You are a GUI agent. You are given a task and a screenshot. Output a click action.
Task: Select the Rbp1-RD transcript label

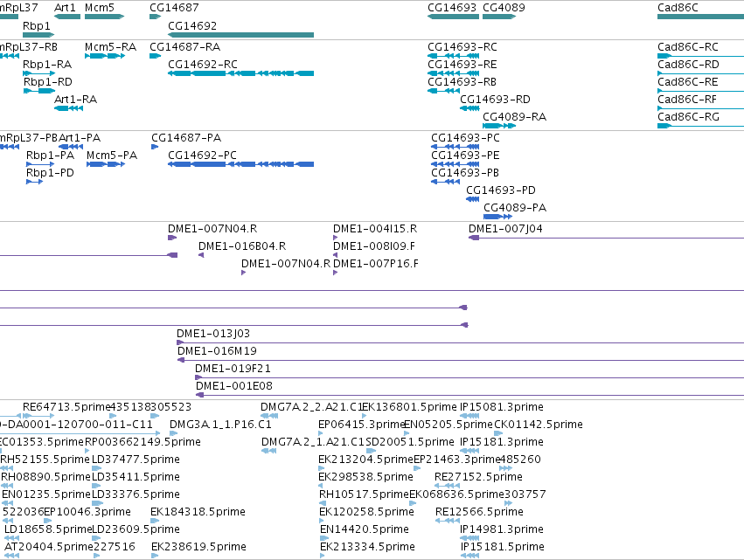[x=48, y=82]
